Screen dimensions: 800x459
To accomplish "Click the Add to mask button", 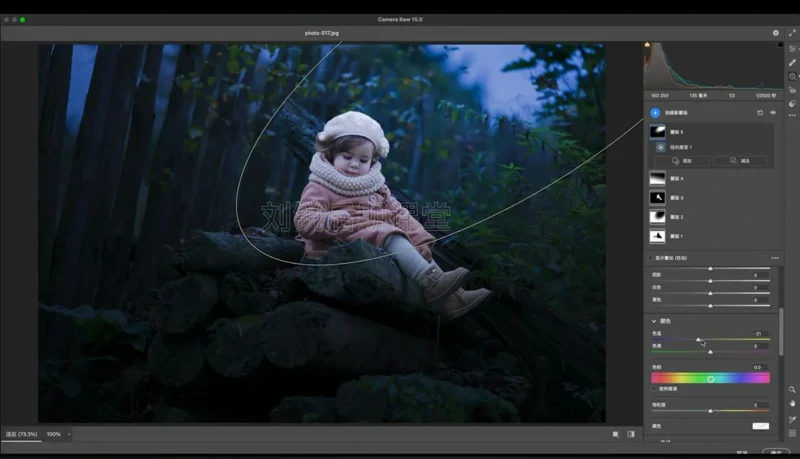I will [x=682, y=160].
